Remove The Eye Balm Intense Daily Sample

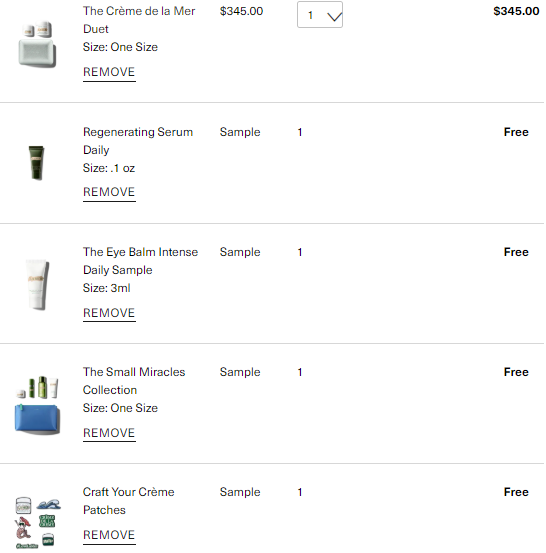coord(109,313)
